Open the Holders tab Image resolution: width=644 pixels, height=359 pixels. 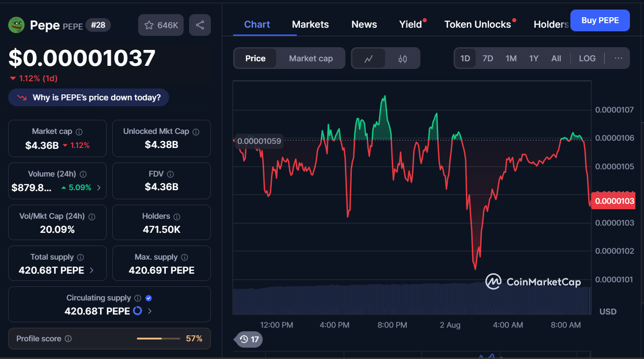(x=551, y=25)
